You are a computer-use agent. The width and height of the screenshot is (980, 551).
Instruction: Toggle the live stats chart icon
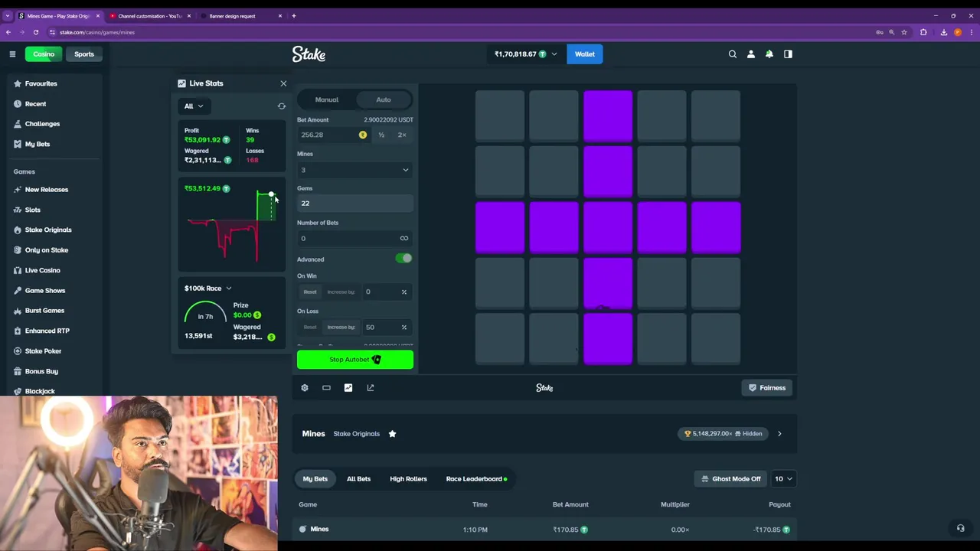pos(348,388)
